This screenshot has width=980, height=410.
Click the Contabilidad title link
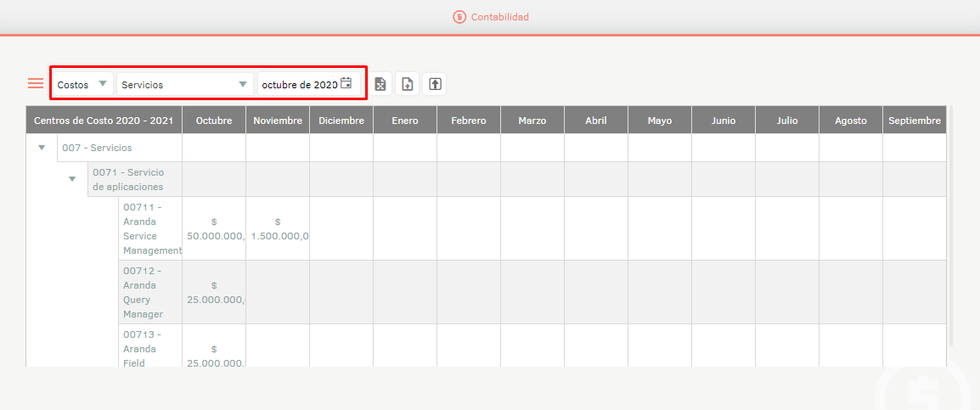click(x=499, y=17)
